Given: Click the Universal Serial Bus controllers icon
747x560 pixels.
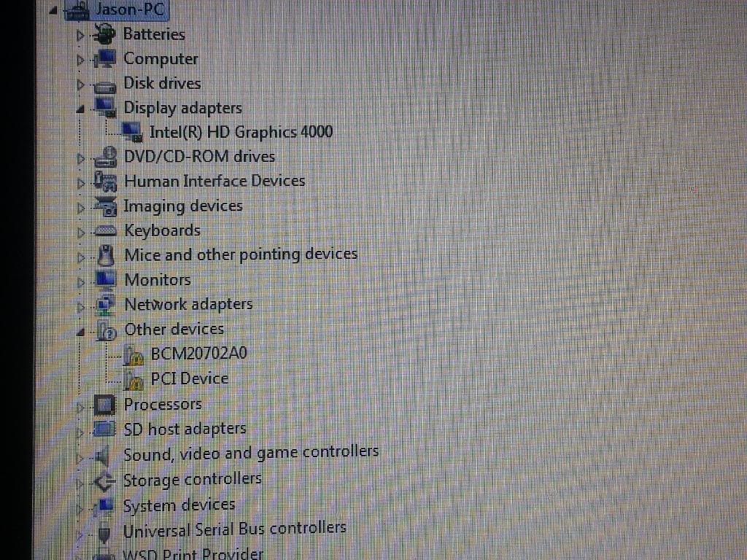Looking at the screenshot, I should click(x=104, y=532).
